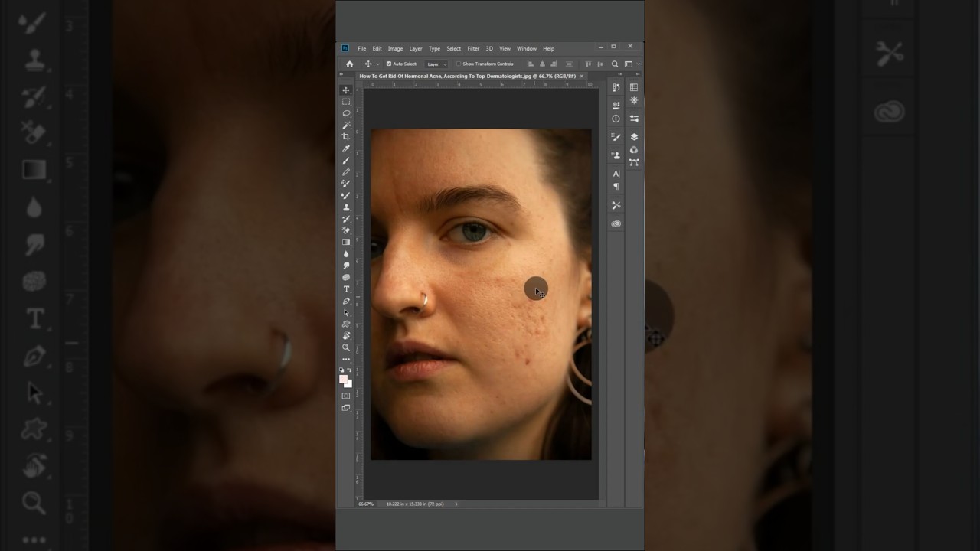Reset default foreground and background colors

341,370
